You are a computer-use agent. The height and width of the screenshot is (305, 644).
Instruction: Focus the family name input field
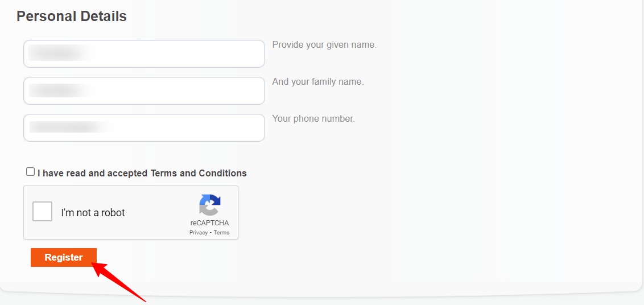pos(144,90)
